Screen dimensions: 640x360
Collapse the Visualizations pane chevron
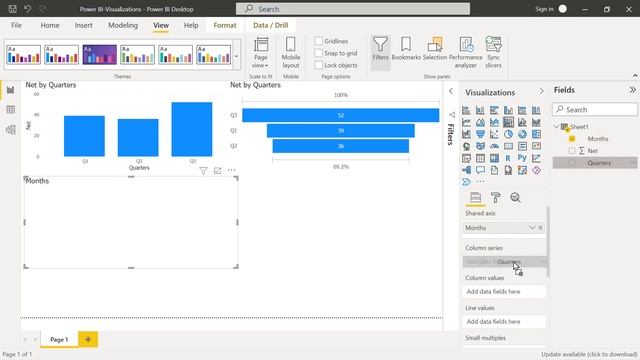click(542, 91)
